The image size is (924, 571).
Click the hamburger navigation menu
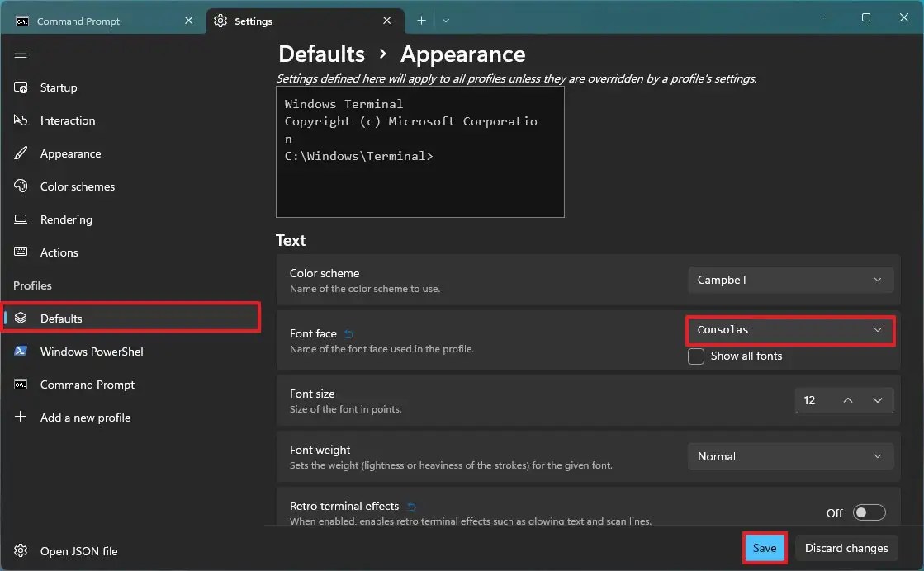tap(21, 54)
